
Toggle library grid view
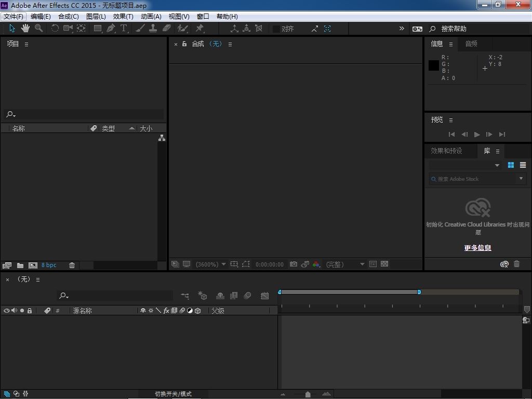pyautogui.click(x=511, y=165)
